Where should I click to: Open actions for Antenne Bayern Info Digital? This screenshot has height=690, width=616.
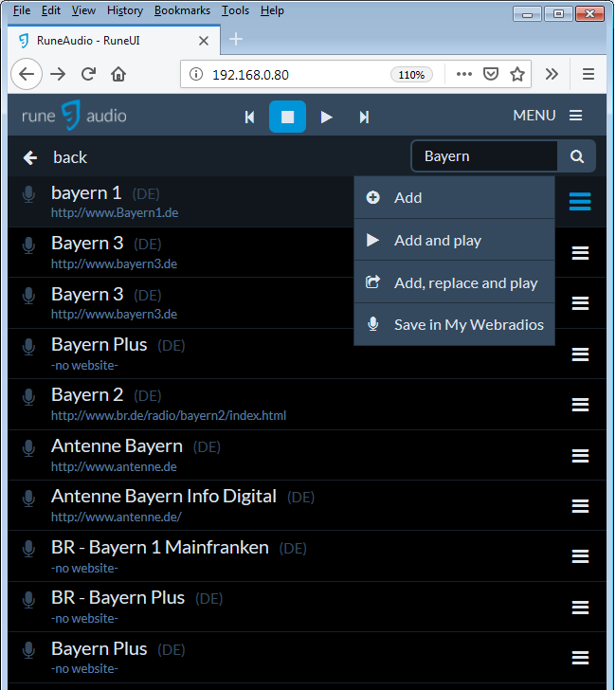tap(580, 505)
